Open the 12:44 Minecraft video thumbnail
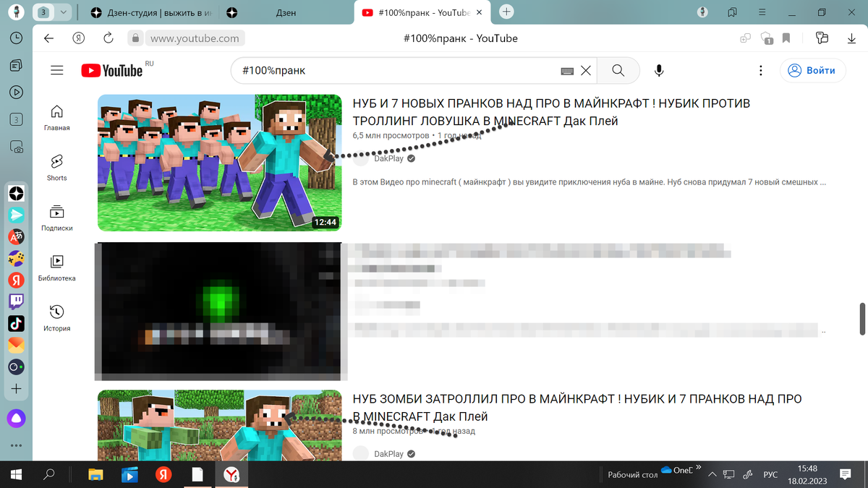Viewport: 868px width, 488px height. click(x=219, y=163)
